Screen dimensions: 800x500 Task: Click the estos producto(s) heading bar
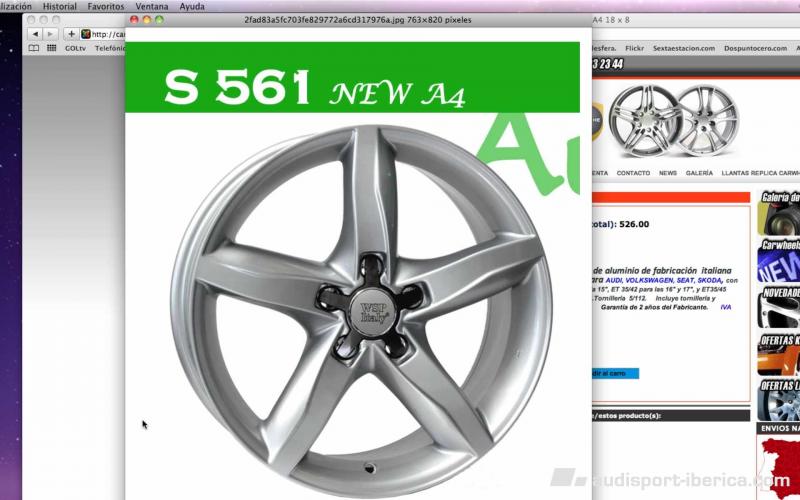click(671, 415)
